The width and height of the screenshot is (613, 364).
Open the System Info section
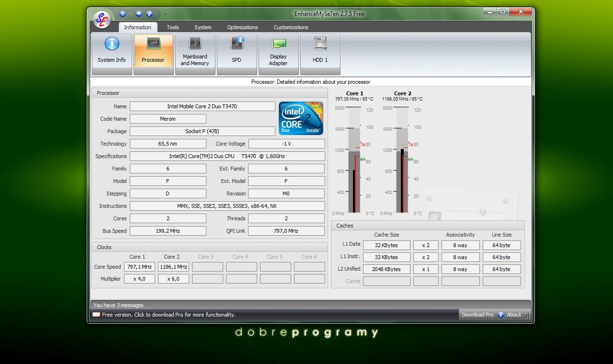(x=112, y=54)
